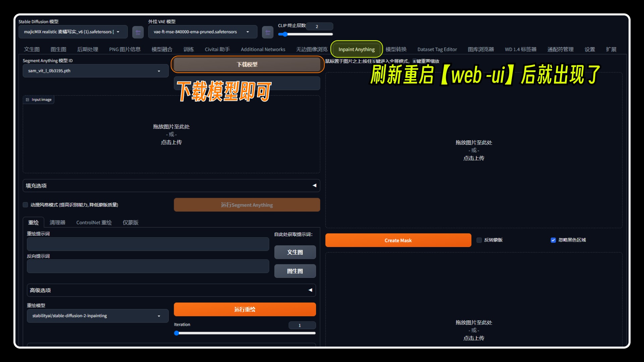
Task: Click the Inpaint Anything tab
Action: pyautogui.click(x=356, y=49)
